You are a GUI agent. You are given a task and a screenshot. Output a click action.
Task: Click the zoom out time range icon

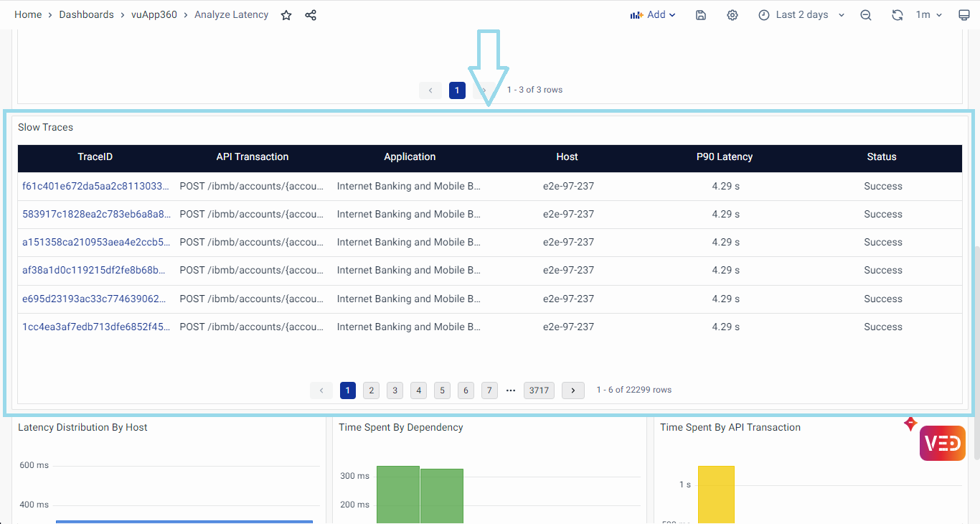coord(866,15)
